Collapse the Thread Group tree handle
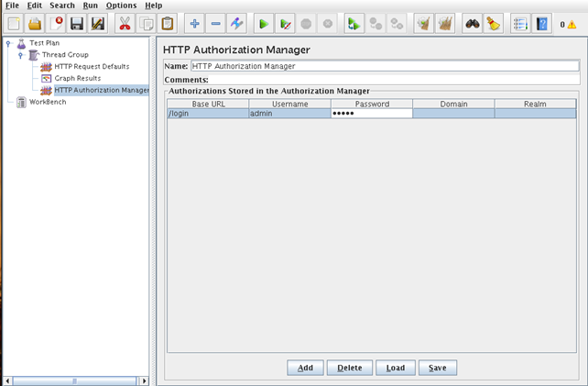Image resolution: width=588 pixels, height=386 pixels. (x=20, y=55)
